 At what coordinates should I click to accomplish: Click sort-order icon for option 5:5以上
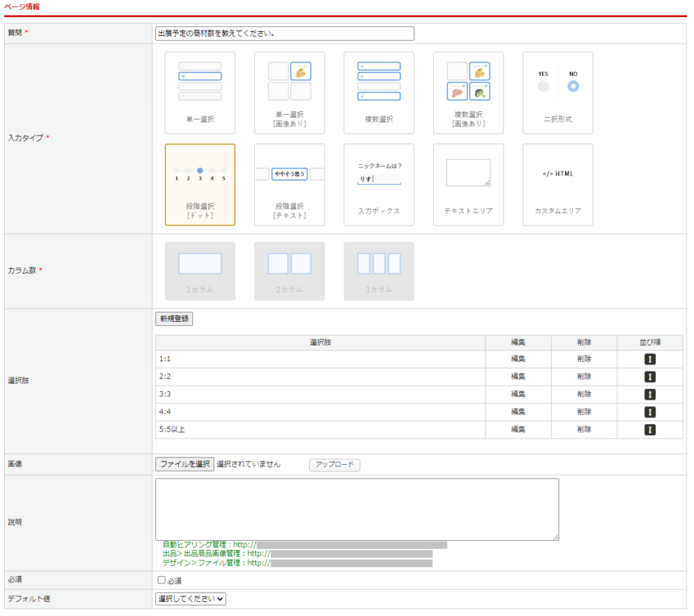click(650, 430)
